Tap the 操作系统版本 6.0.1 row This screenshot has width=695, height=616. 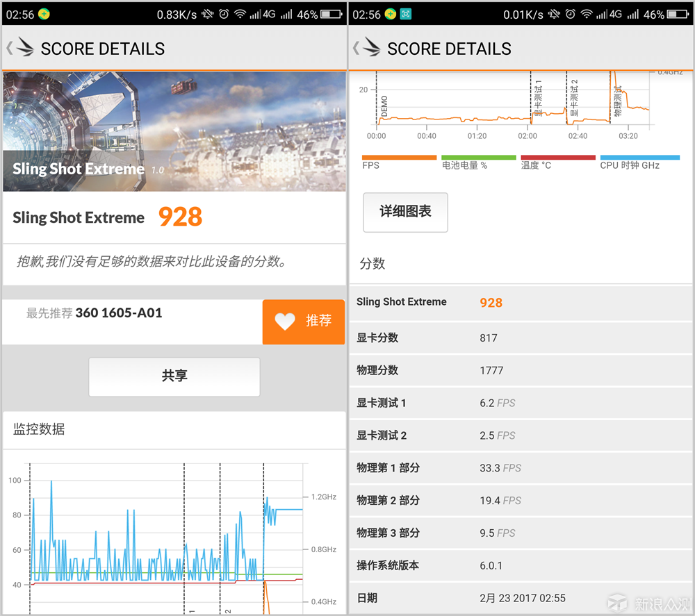(521, 565)
